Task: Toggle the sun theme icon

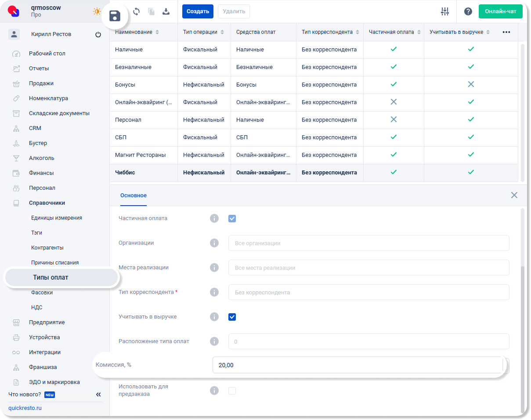Action: coord(97,11)
